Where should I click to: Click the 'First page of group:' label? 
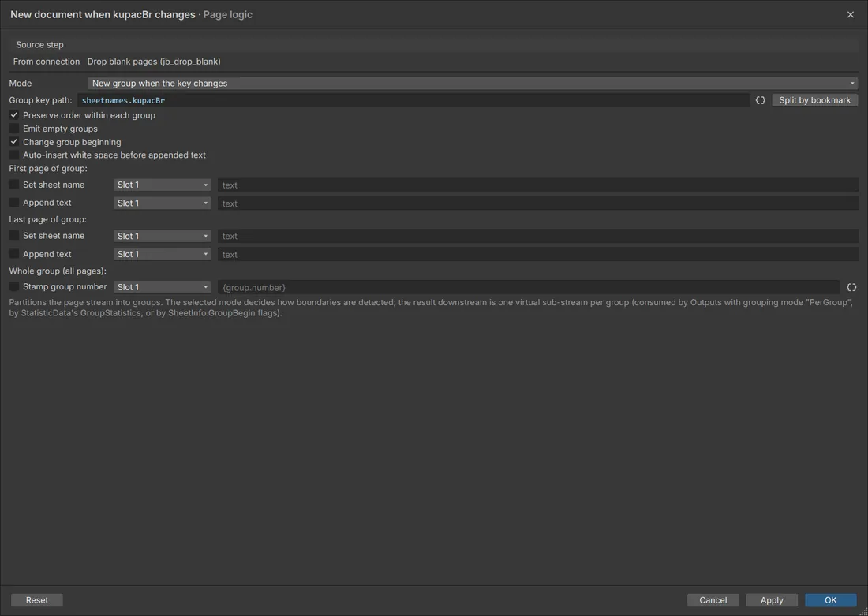pyautogui.click(x=48, y=168)
